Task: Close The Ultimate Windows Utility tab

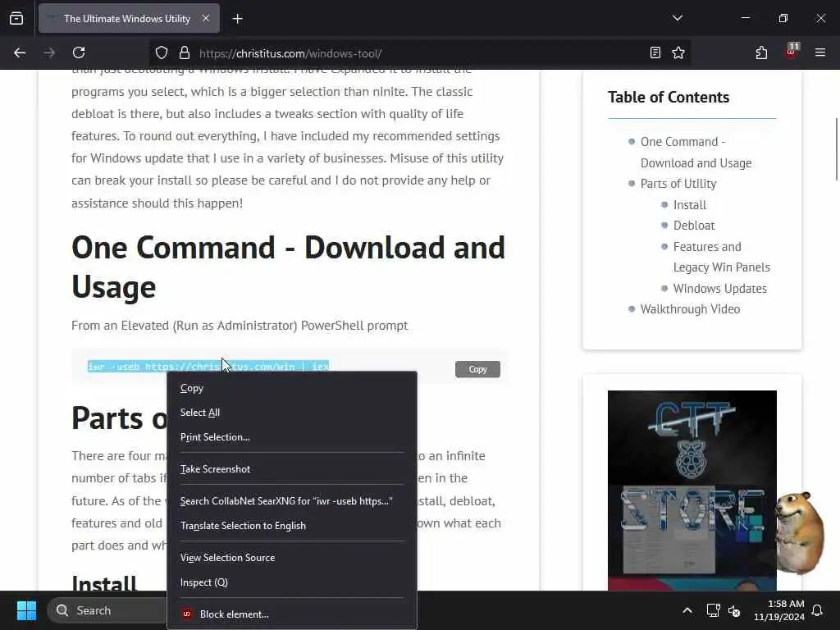Action: click(206, 18)
